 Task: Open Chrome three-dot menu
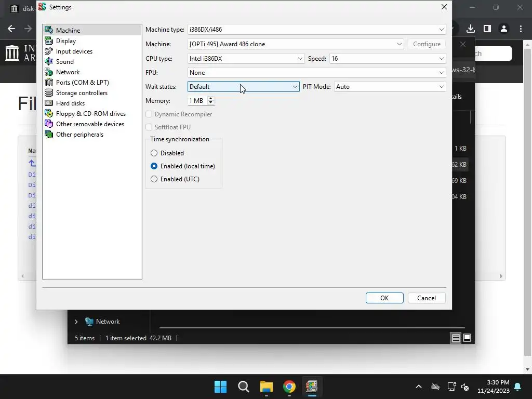click(521, 29)
